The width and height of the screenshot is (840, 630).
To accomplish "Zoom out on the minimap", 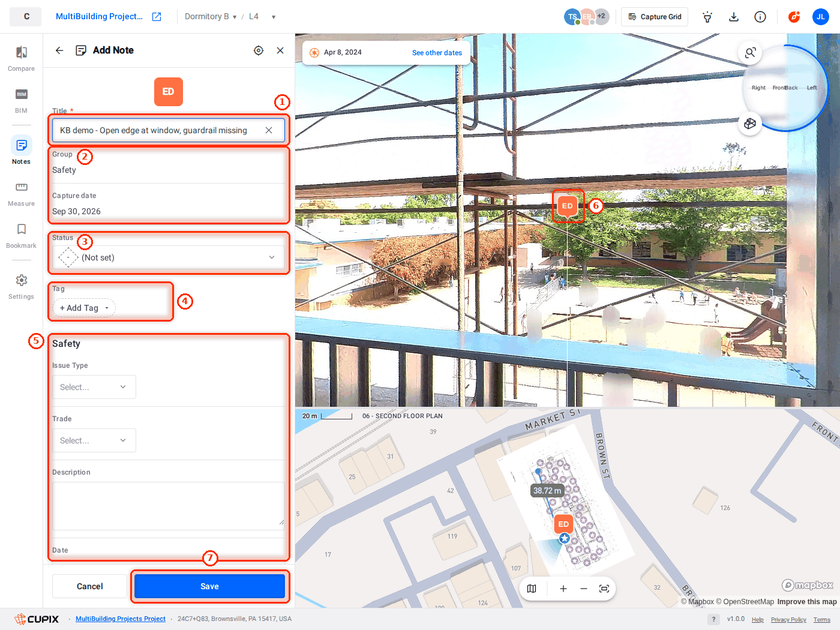I will [x=584, y=589].
